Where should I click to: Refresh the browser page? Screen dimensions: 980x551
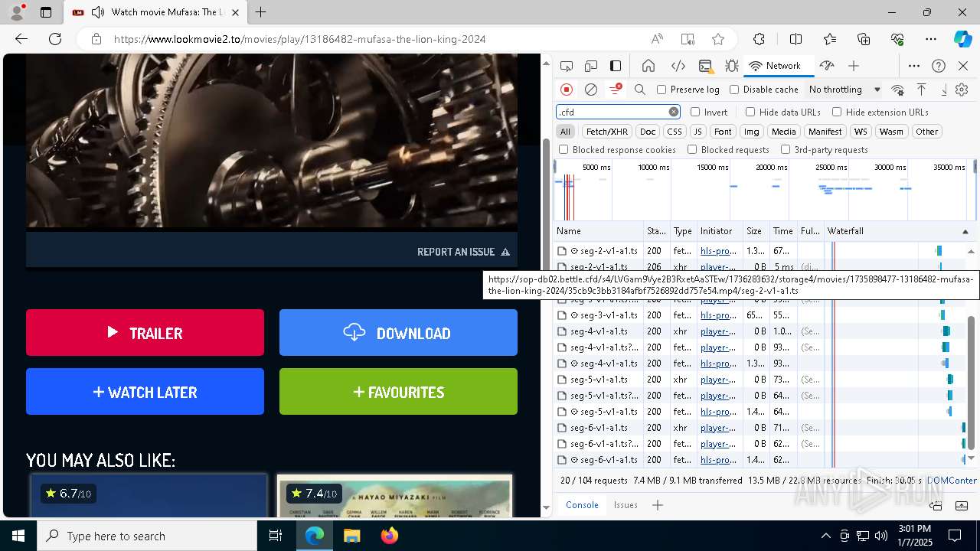(55, 39)
